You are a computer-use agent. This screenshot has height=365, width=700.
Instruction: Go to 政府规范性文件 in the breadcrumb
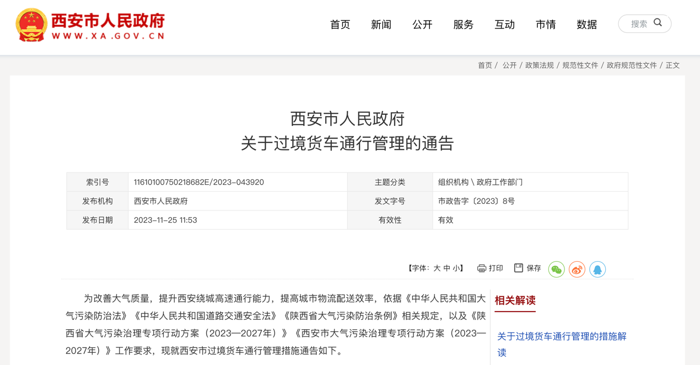click(x=632, y=65)
